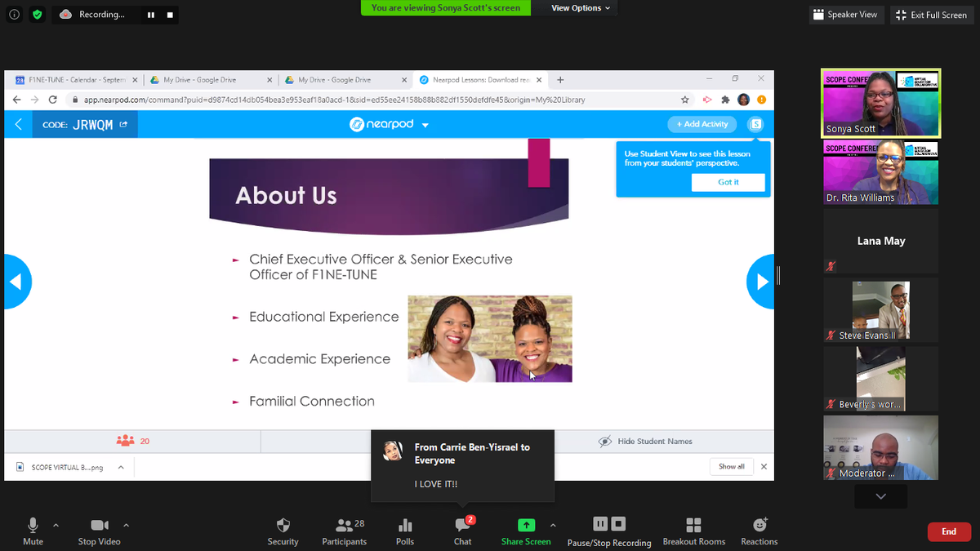
Task: Expand audio options arrow next to Mute
Action: 56,525
